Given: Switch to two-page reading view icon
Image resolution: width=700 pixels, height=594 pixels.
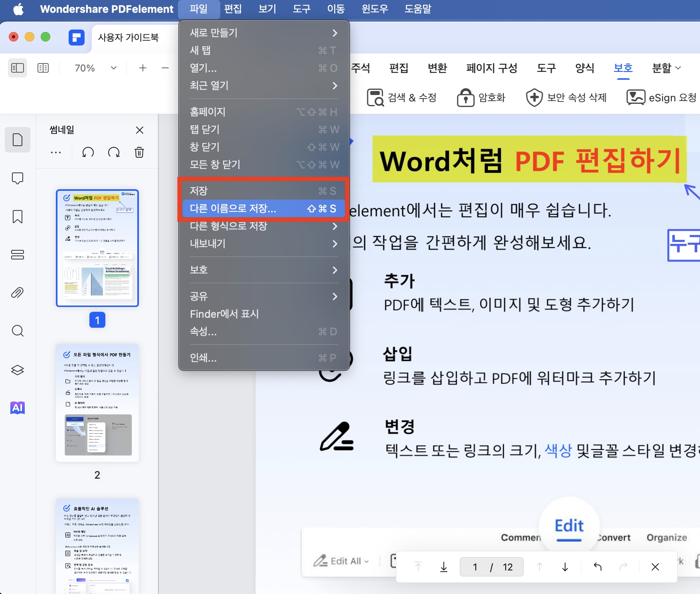Looking at the screenshot, I should coord(43,68).
